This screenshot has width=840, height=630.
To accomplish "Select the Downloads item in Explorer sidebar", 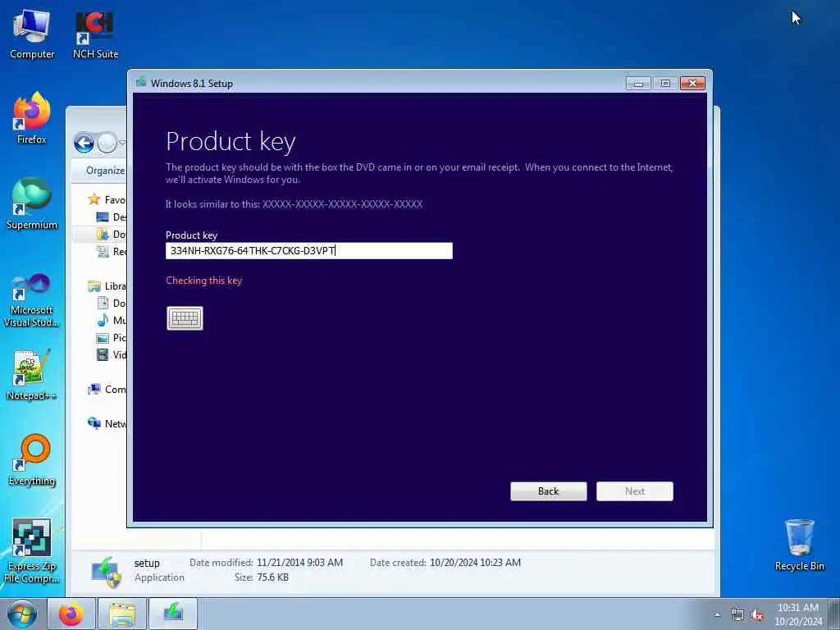I will click(x=112, y=234).
